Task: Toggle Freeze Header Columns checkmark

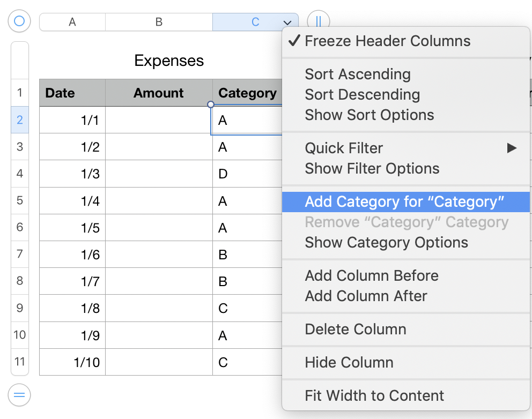Action: click(x=294, y=41)
